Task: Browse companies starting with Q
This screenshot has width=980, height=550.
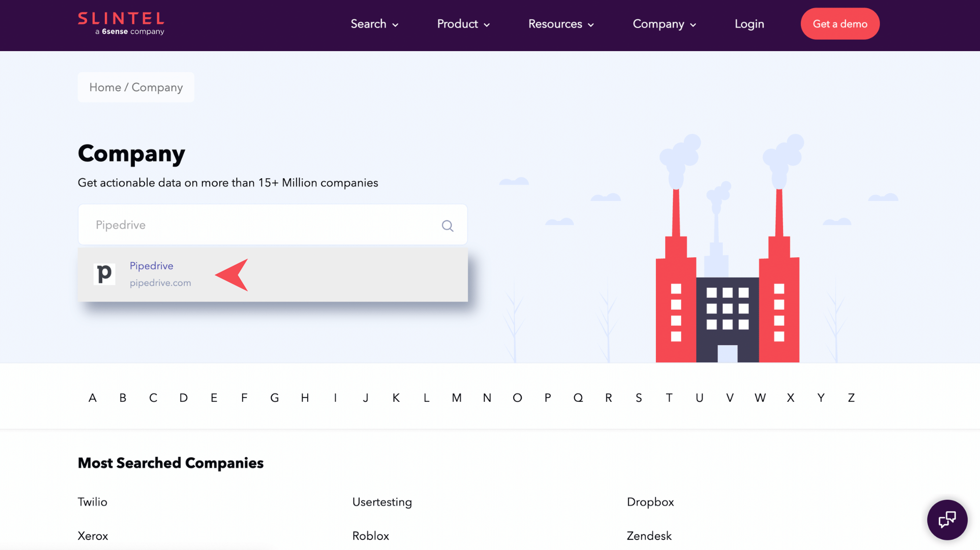Action: [578, 398]
